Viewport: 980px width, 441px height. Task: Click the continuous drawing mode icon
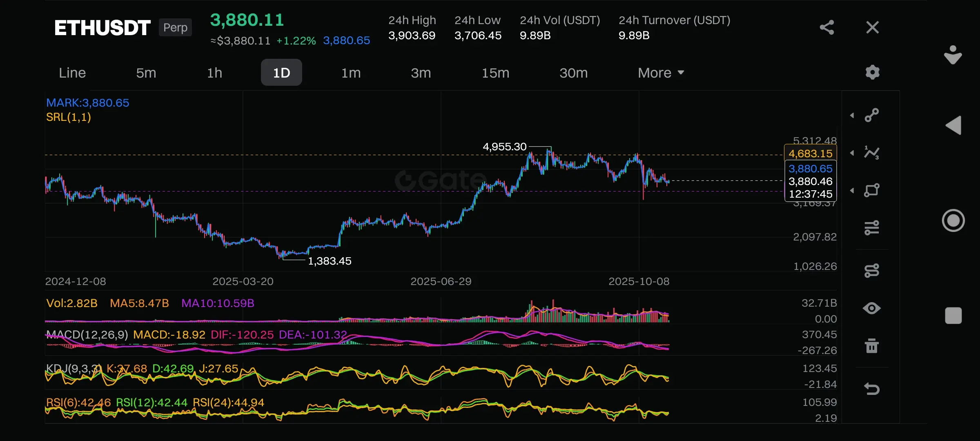[x=872, y=270]
